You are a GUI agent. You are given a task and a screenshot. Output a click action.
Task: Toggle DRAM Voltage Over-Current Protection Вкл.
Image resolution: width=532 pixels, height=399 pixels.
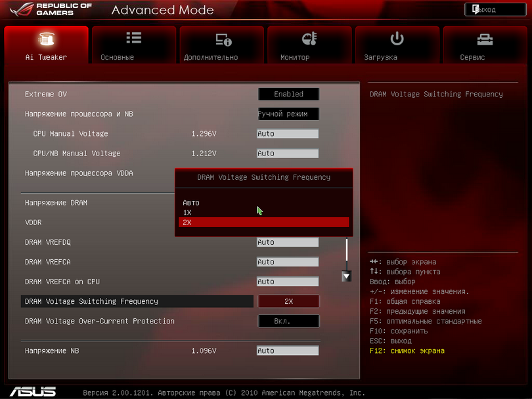(288, 322)
